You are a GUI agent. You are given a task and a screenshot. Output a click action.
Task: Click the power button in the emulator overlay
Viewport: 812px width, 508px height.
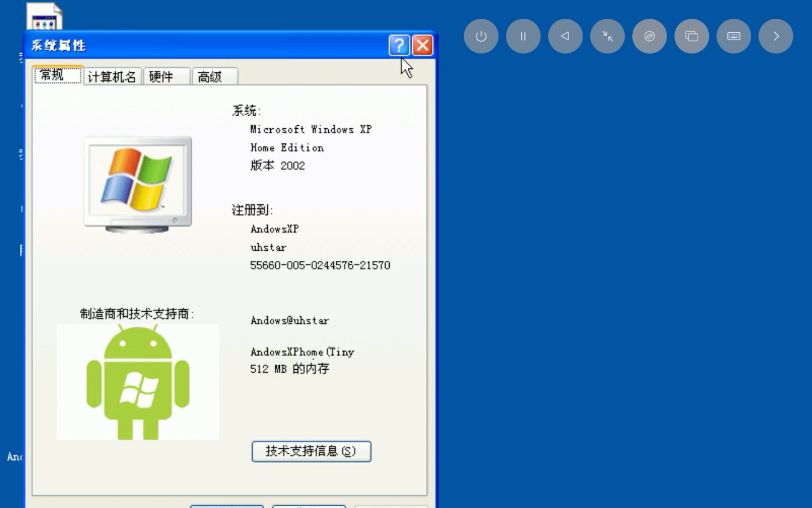pos(481,36)
